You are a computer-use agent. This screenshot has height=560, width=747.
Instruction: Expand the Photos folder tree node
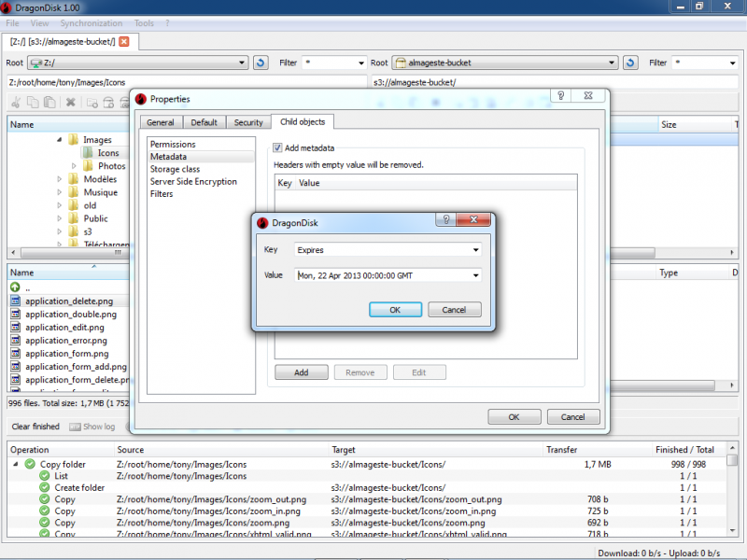click(74, 166)
